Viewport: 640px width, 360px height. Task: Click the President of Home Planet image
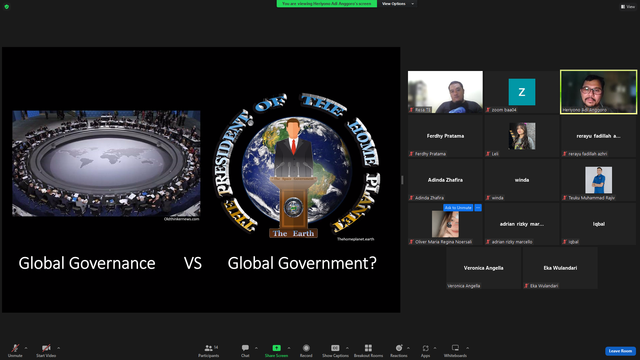297,165
